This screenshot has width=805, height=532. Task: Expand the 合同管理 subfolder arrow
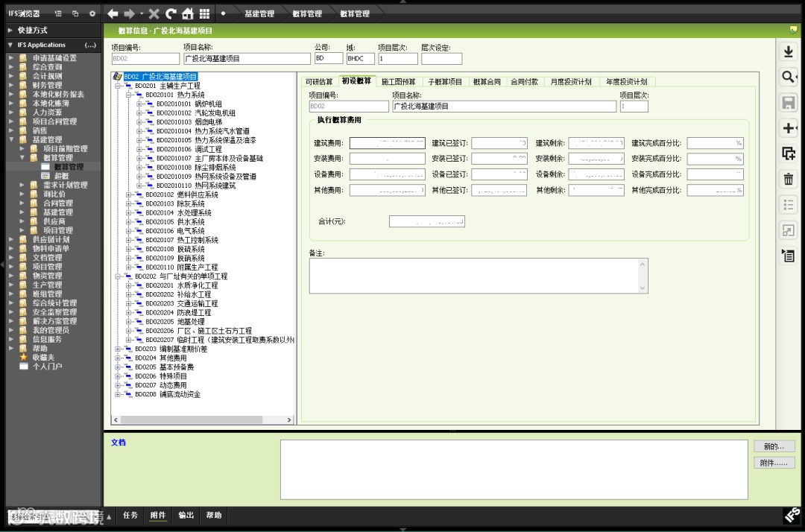(x=22, y=203)
